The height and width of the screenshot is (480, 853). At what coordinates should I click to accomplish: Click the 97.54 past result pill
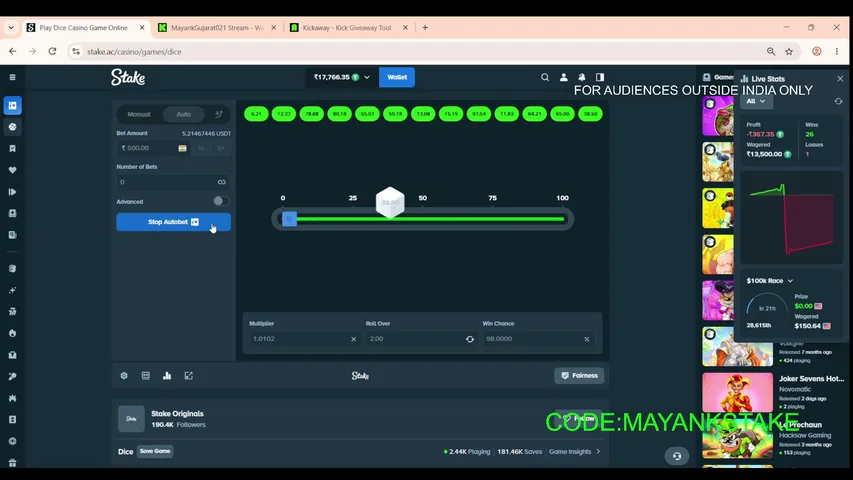(479, 114)
